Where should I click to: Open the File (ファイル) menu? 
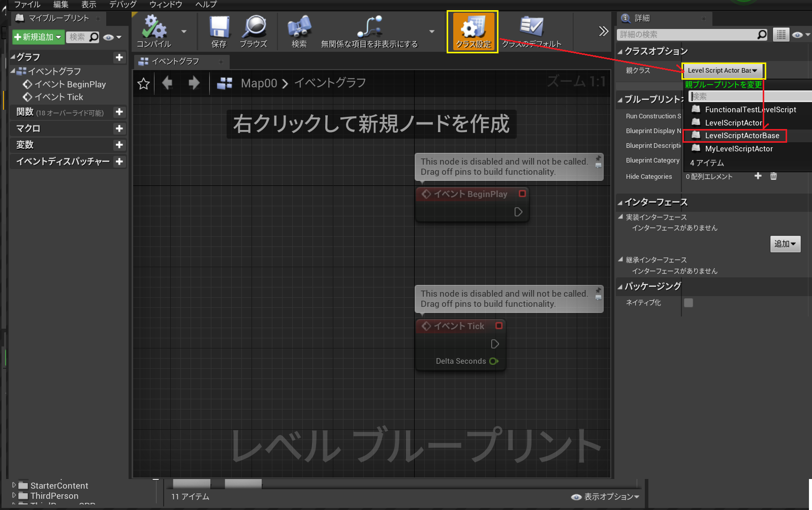27,5
